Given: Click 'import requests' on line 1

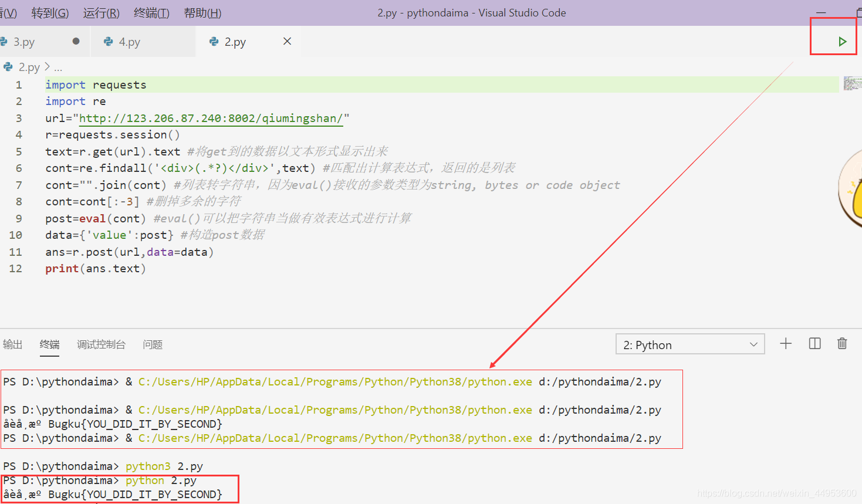Looking at the screenshot, I should (96, 85).
